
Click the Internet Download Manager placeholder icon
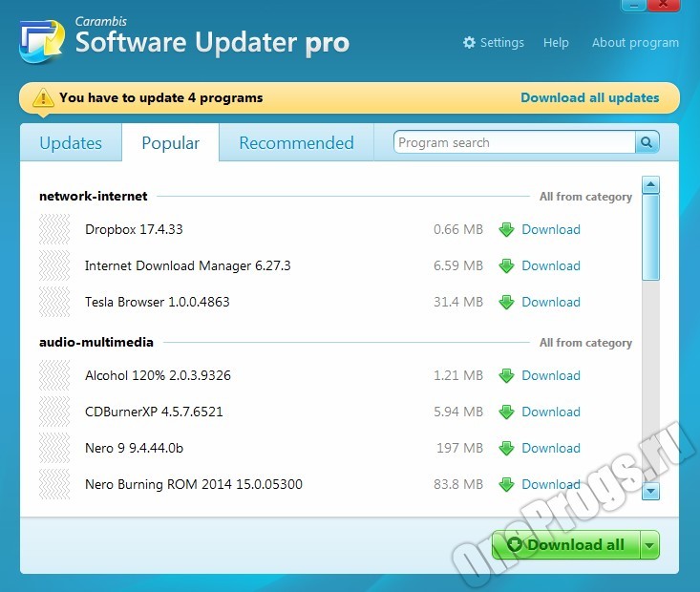coord(54,265)
